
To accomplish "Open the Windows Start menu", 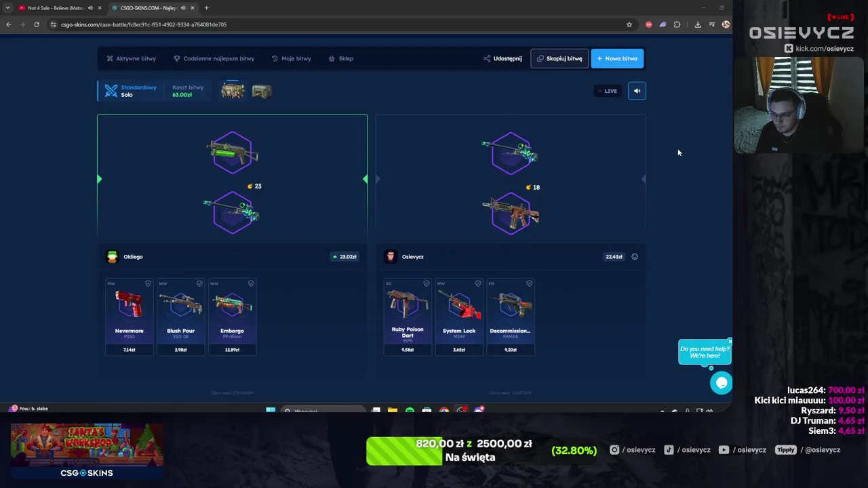I will (271, 410).
